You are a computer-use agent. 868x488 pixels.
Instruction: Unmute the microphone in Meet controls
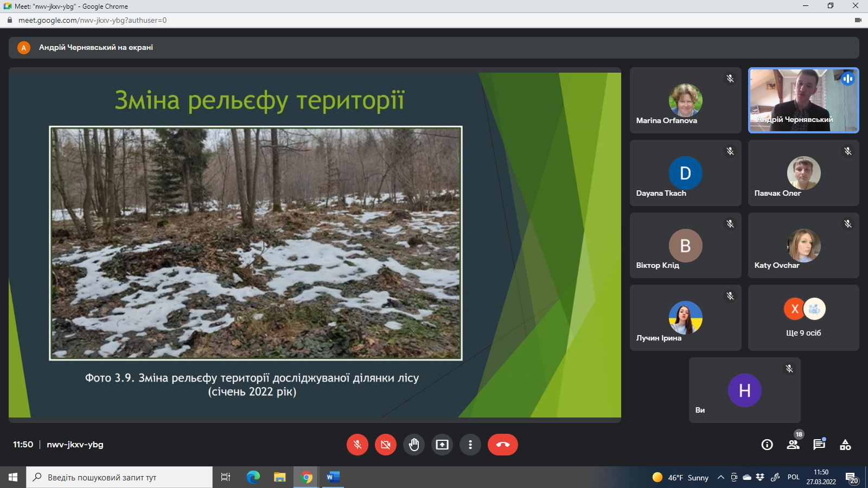click(358, 445)
